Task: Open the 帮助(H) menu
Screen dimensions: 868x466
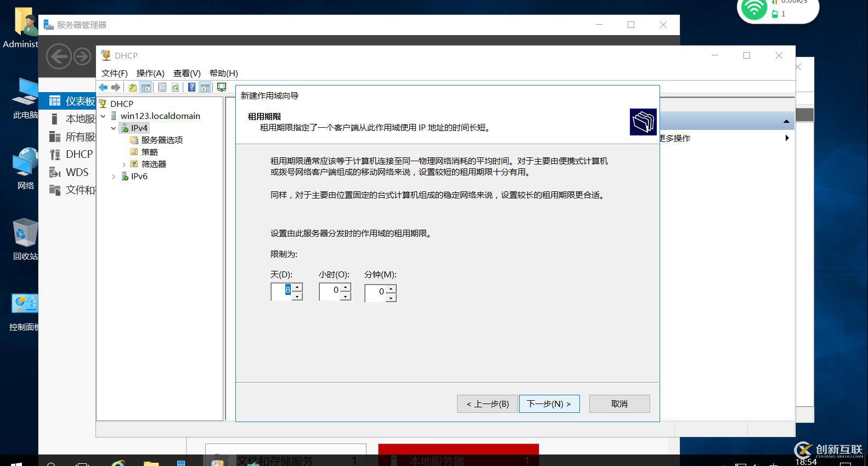Action: (x=224, y=73)
